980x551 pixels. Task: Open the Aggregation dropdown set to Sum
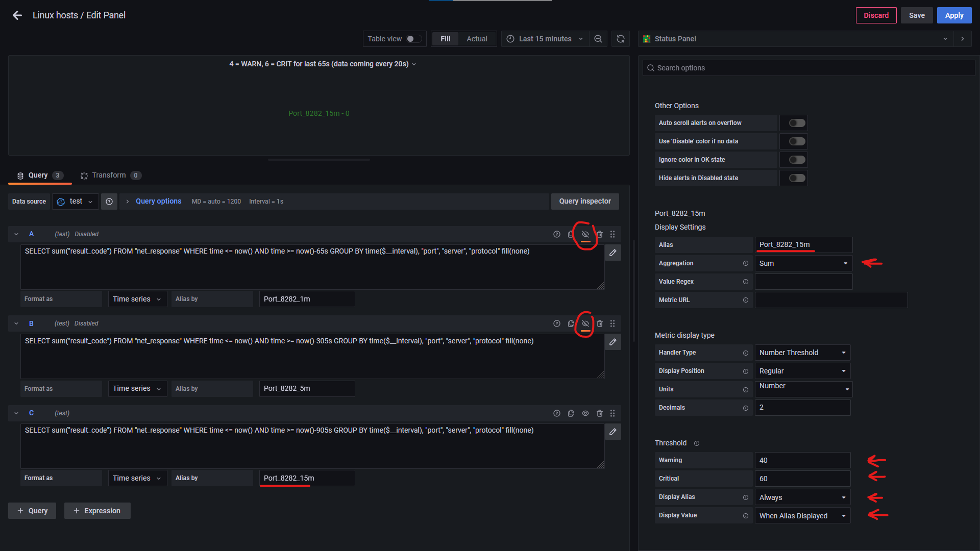[803, 263]
